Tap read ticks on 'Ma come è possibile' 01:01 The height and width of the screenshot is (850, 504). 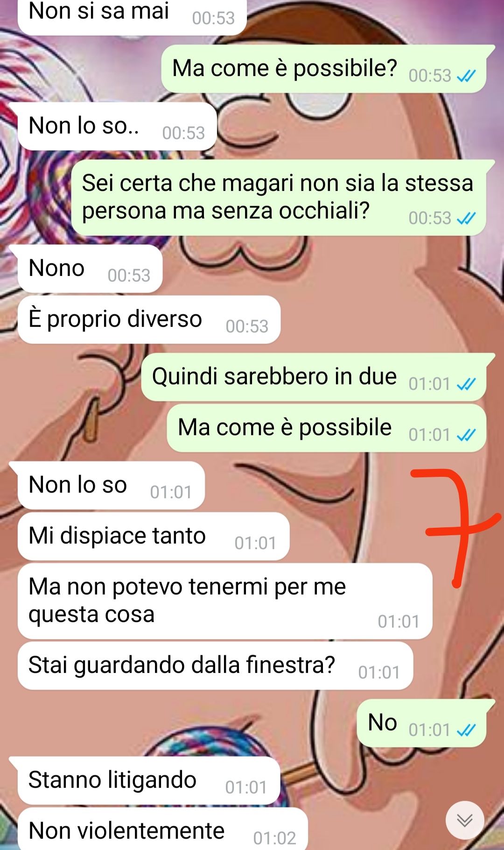[x=466, y=435]
